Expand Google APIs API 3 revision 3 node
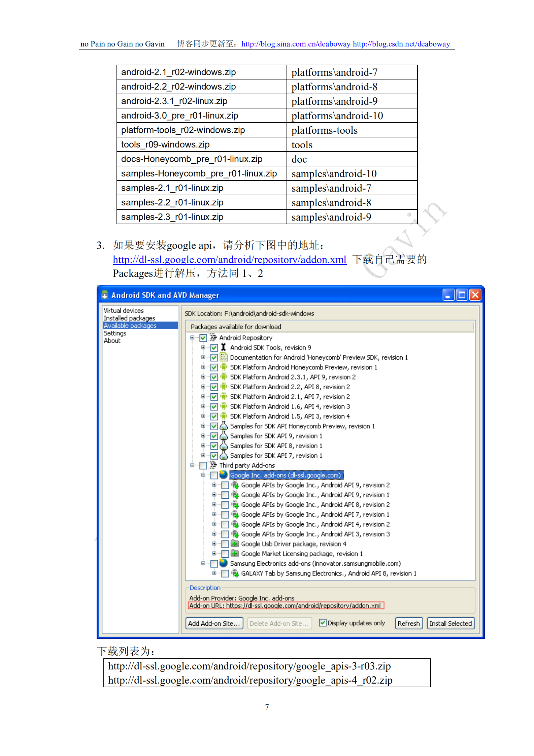 [214, 533]
